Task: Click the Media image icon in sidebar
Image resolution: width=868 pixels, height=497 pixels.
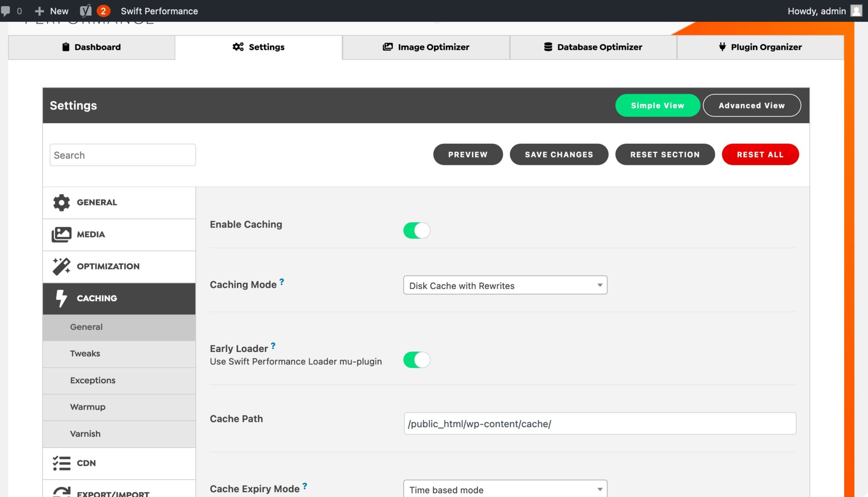Action: coord(62,234)
